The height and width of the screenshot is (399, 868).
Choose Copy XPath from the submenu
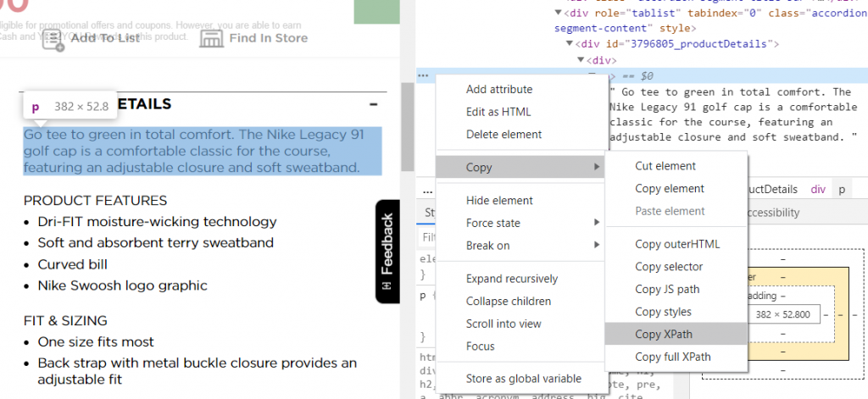point(663,335)
